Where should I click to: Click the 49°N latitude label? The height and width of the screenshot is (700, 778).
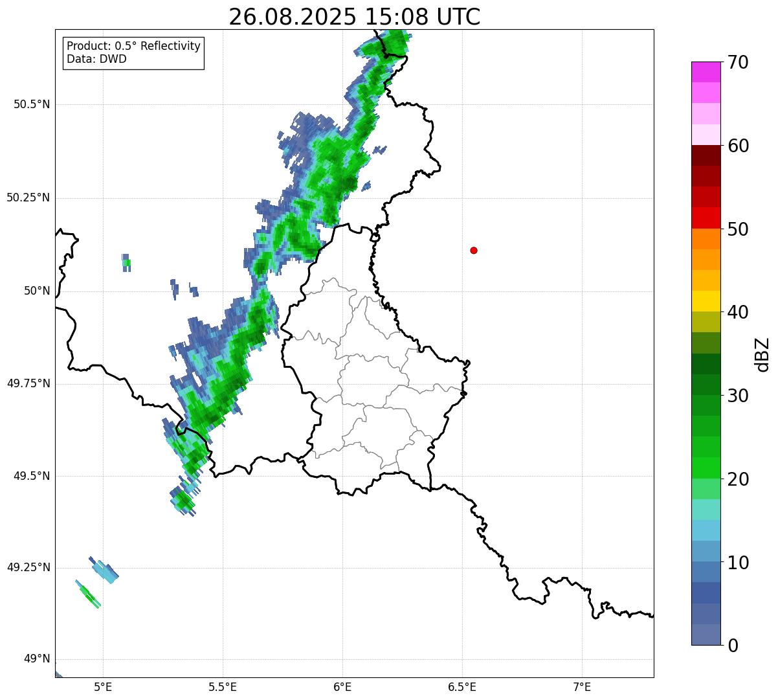[x=37, y=659]
